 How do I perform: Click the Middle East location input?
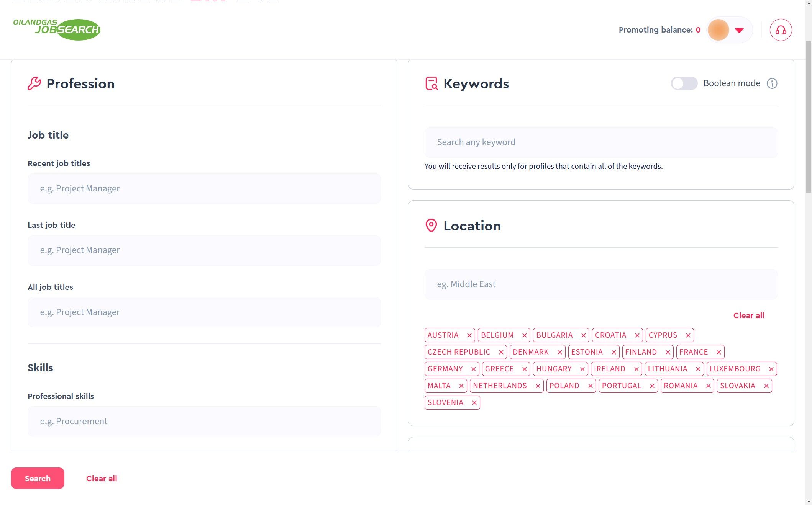[600, 284]
